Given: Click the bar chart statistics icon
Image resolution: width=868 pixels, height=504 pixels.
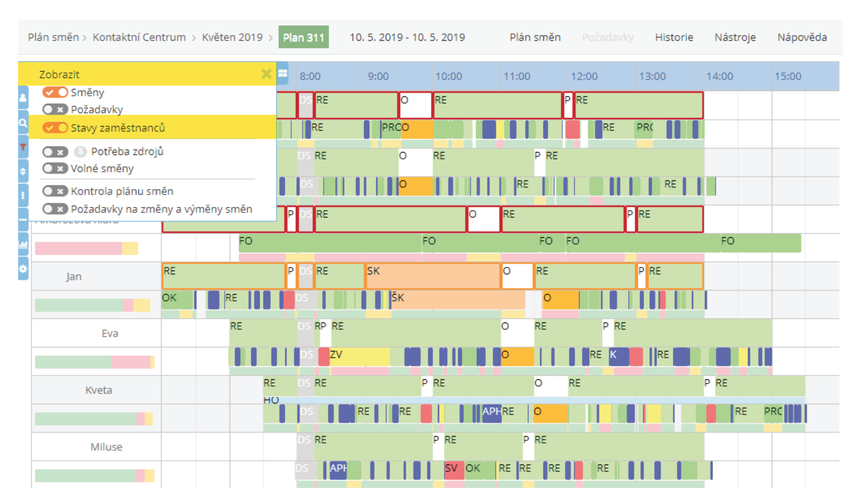Looking at the screenshot, I should [23, 244].
